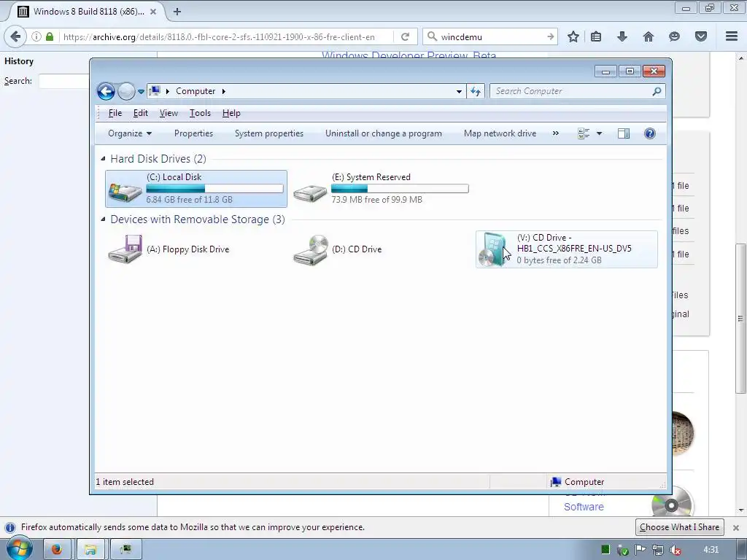Select the Windows 8 Build 8118 tab
This screenshot has width=747, height=560.
click(x=88, y=12)
